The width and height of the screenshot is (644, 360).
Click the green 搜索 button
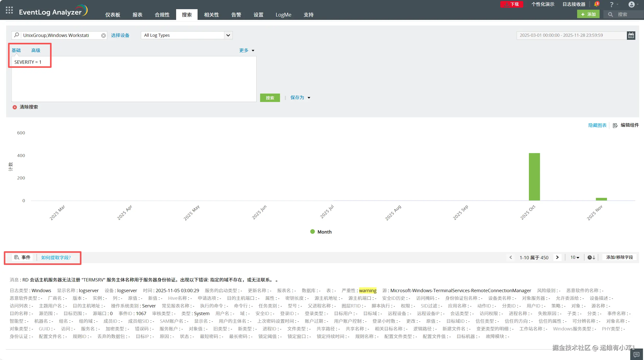270,98
